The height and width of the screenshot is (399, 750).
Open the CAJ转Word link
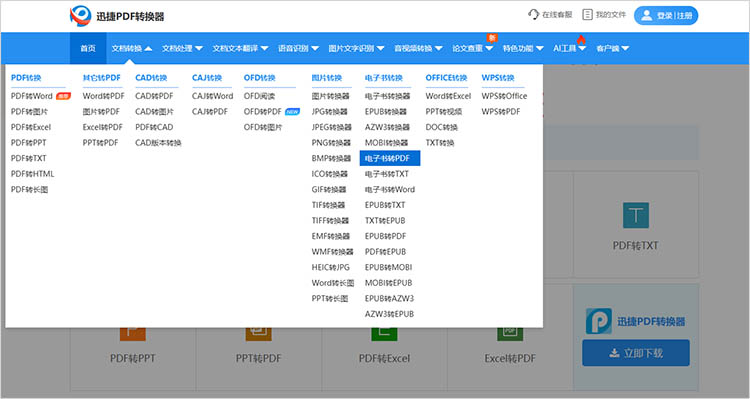point(212,96)
